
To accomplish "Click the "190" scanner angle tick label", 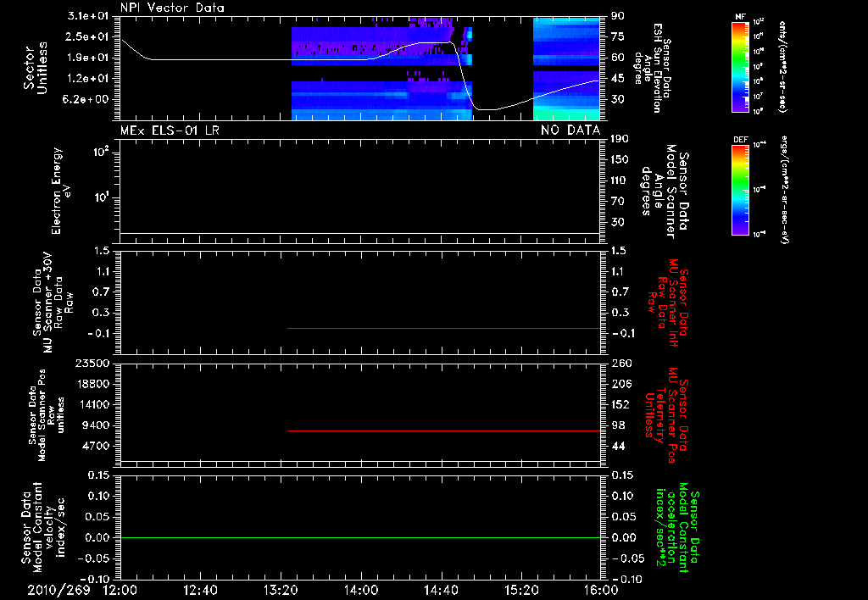I will point(620,139).
